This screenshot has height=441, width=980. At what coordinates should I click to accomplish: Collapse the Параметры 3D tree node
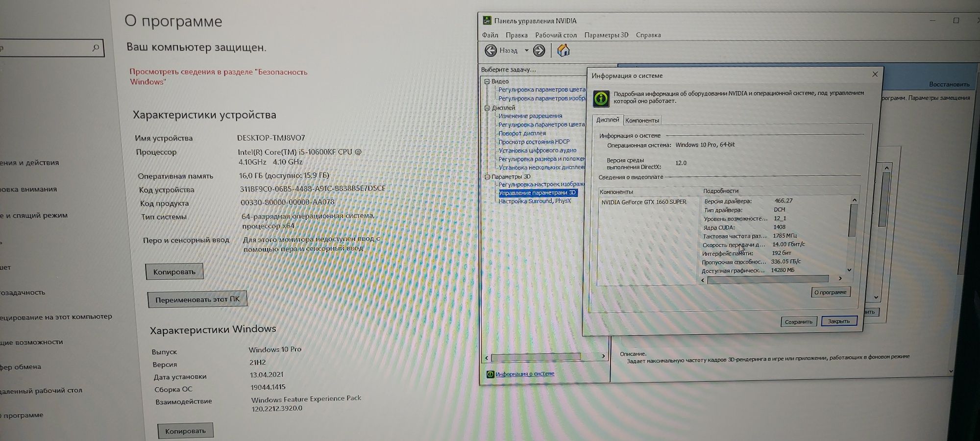coord(487,177)
